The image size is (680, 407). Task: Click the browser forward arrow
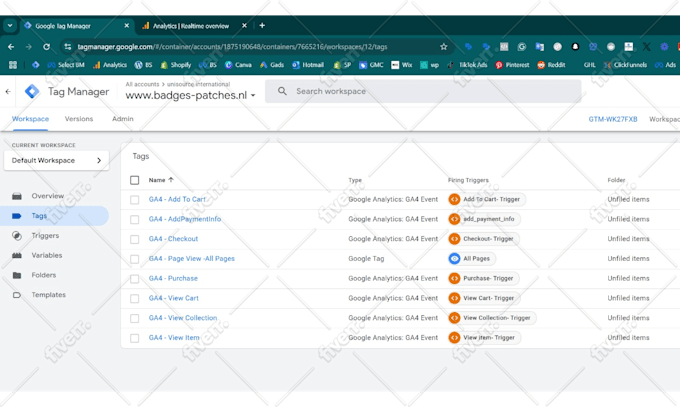[x=29, y=46]
